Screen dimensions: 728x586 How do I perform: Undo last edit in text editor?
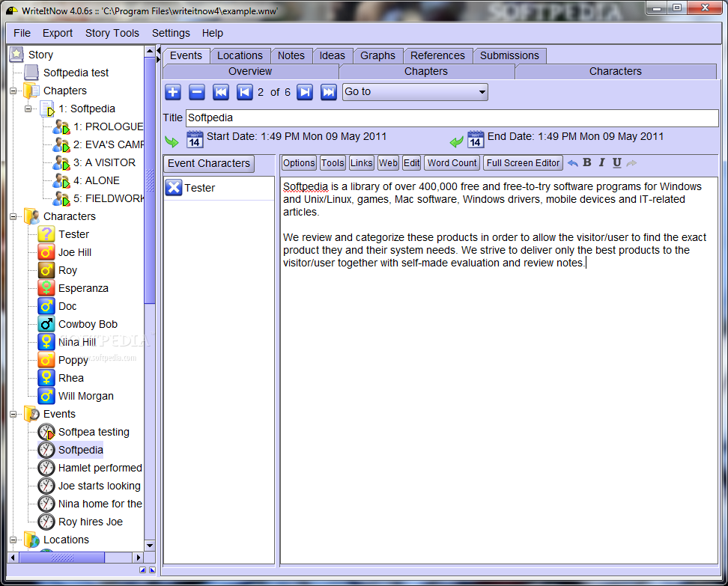[x=572, y=163]
